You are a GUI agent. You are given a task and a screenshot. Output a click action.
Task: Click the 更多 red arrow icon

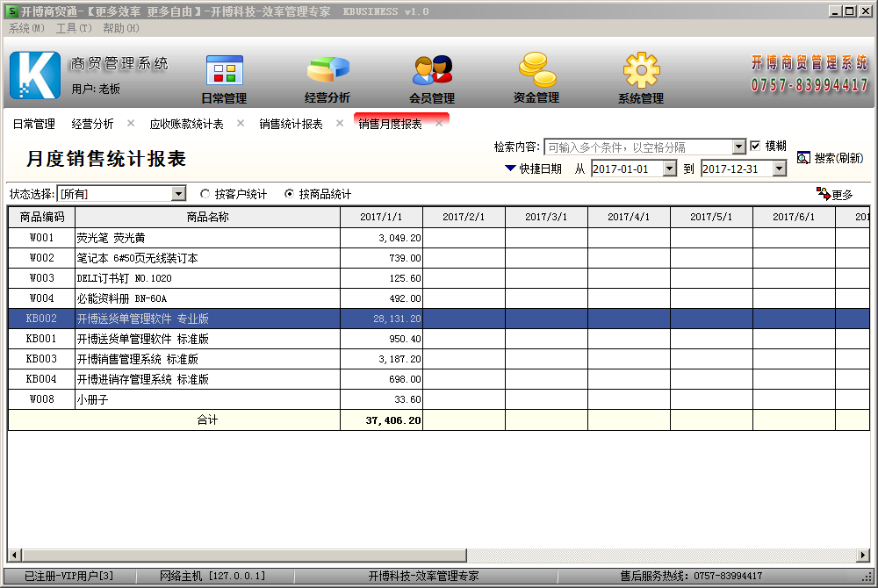(x=824, y=194)
